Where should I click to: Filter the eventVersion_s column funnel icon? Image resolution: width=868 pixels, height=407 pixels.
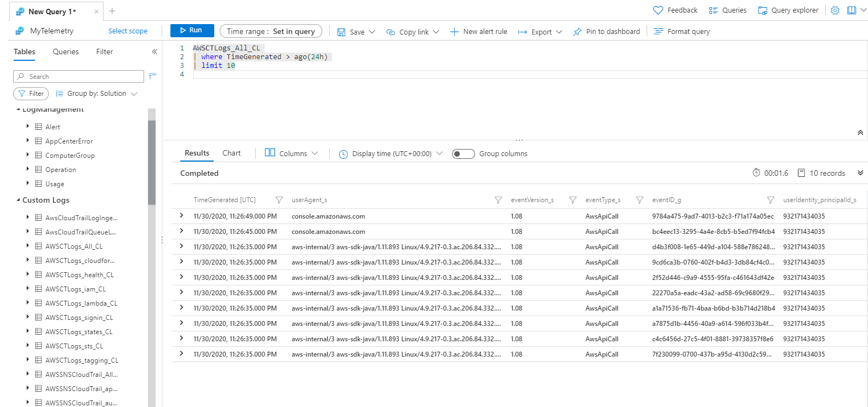click(x=573, y=200)
